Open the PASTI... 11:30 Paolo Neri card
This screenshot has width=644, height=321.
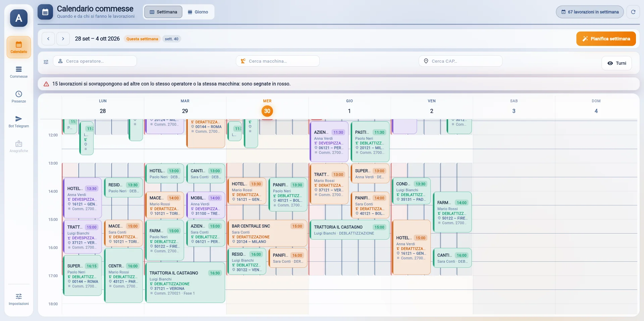[x=370, y=142]
